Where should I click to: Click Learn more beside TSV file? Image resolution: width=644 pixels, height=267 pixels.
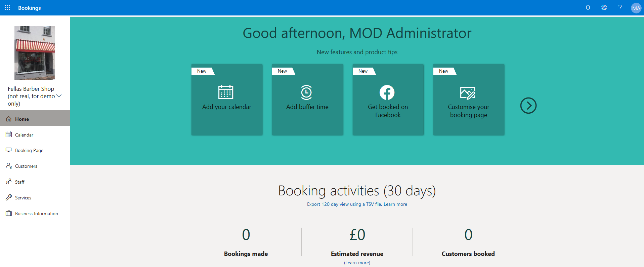tap(395, 204)
